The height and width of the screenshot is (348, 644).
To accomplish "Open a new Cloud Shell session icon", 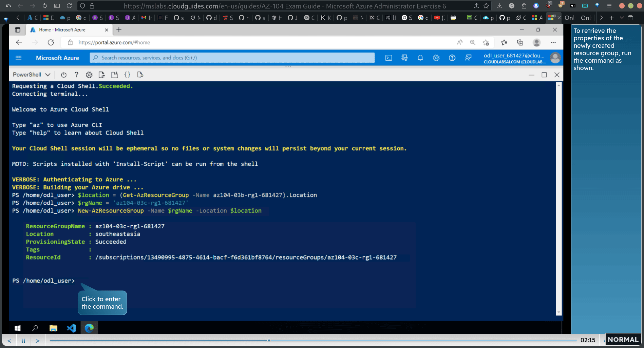I will pos(114,75).
